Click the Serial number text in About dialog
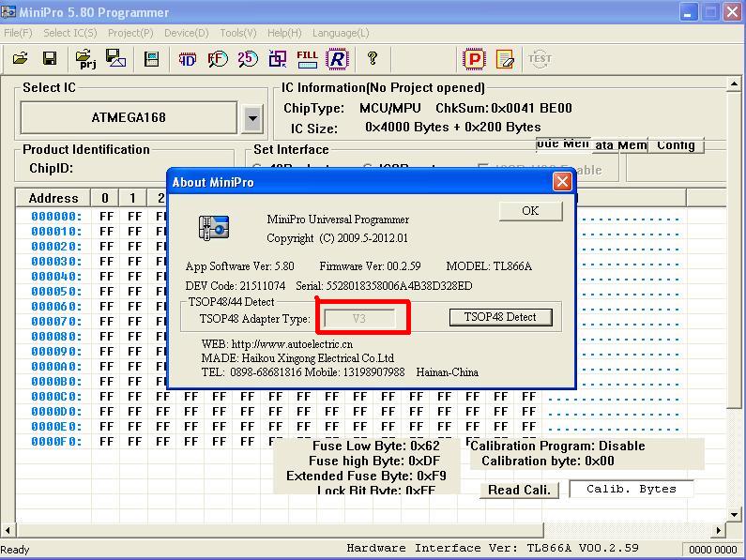Viewport: 746px width, 560px height. coord(384,286)
